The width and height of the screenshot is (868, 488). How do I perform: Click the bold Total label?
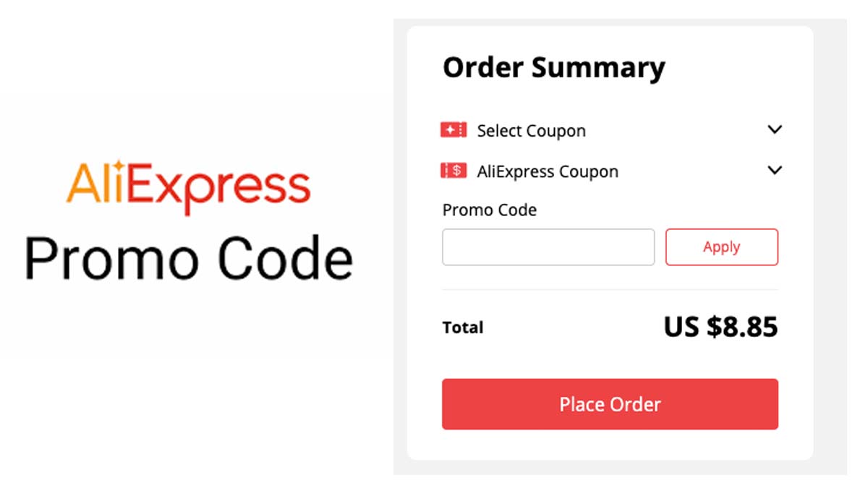click(463, 328)
